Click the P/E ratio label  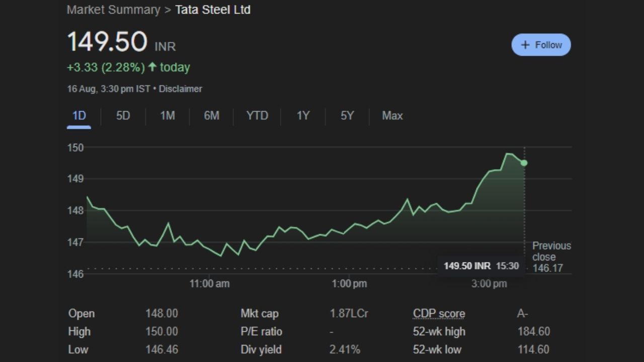tap(261, 332)
